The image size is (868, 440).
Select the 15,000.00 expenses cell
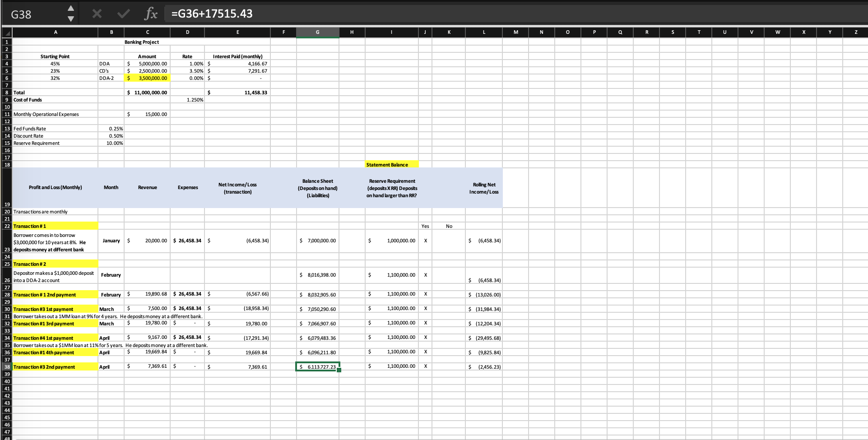point(147,114)
